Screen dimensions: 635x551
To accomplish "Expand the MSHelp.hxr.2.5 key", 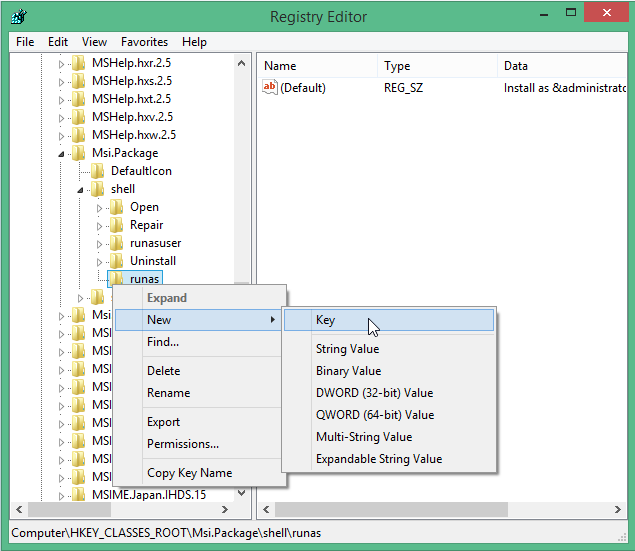I will (61, 64).
